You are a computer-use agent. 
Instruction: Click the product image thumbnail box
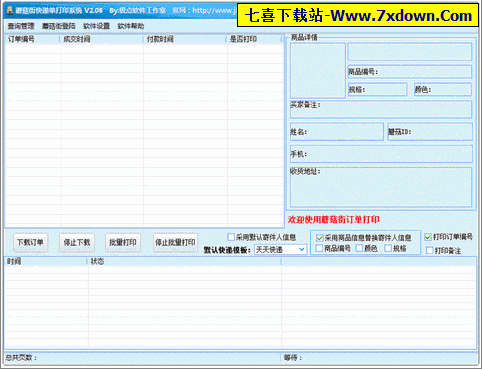[x=318, y=70]
